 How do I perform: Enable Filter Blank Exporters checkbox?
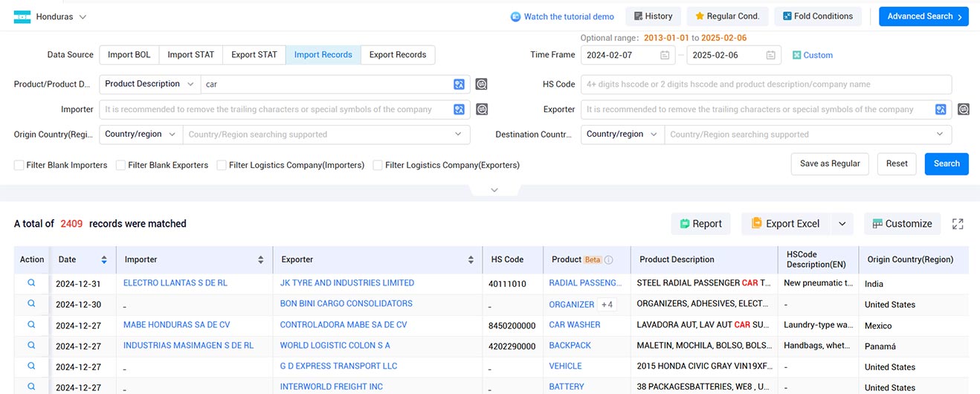(120, 165)
